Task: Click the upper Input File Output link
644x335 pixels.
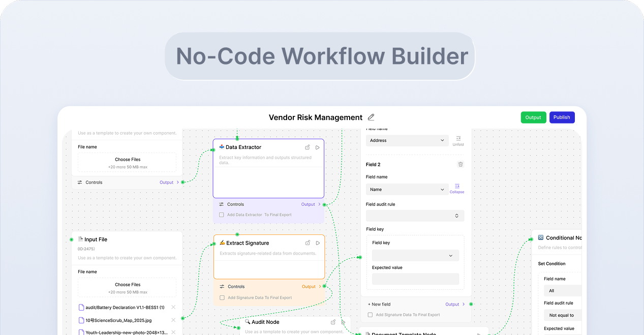Action: [x=169, y=182]
